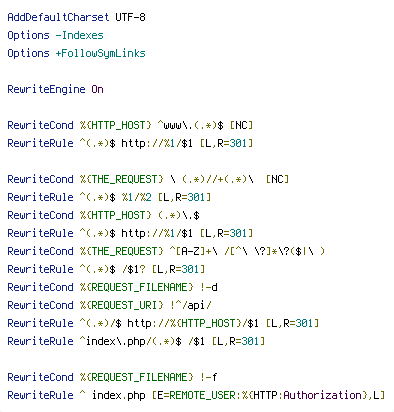This screenshot has width=394, height=412.
Task: Click the AddDefaultCharset directive
Action: point(58,17)
